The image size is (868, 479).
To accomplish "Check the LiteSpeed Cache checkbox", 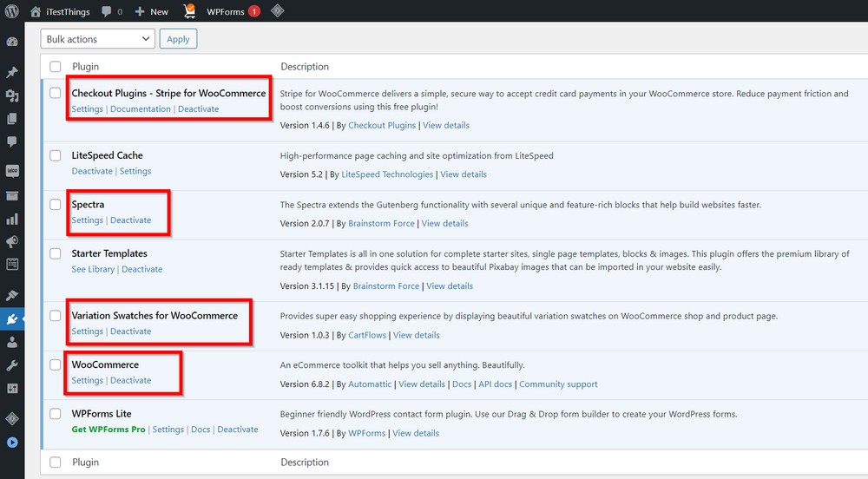I will pyautogui.click(x=56, y=155).
